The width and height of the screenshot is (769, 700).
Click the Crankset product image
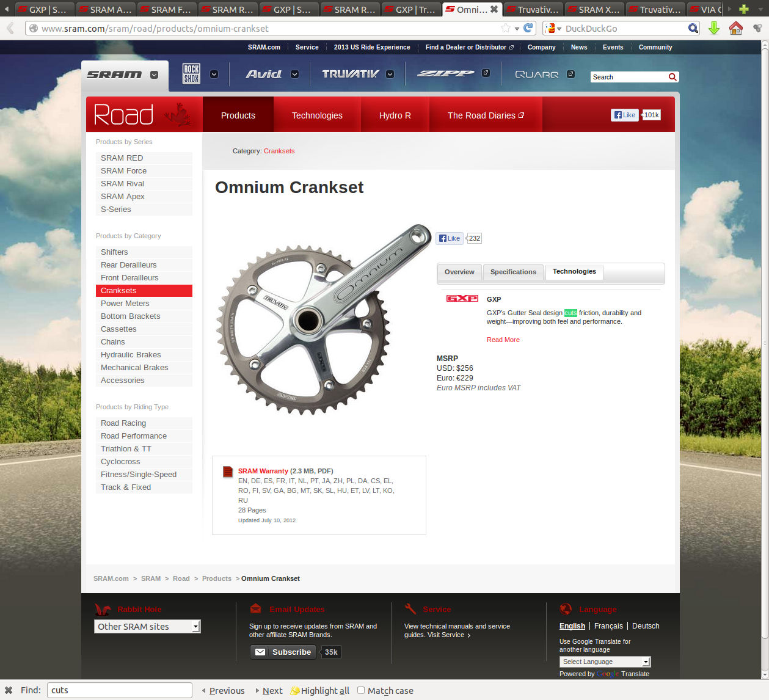click(x=324, y=320)
